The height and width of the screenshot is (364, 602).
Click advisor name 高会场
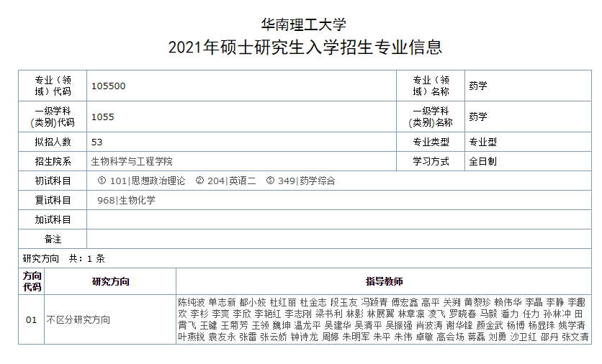tap(450, 337)
